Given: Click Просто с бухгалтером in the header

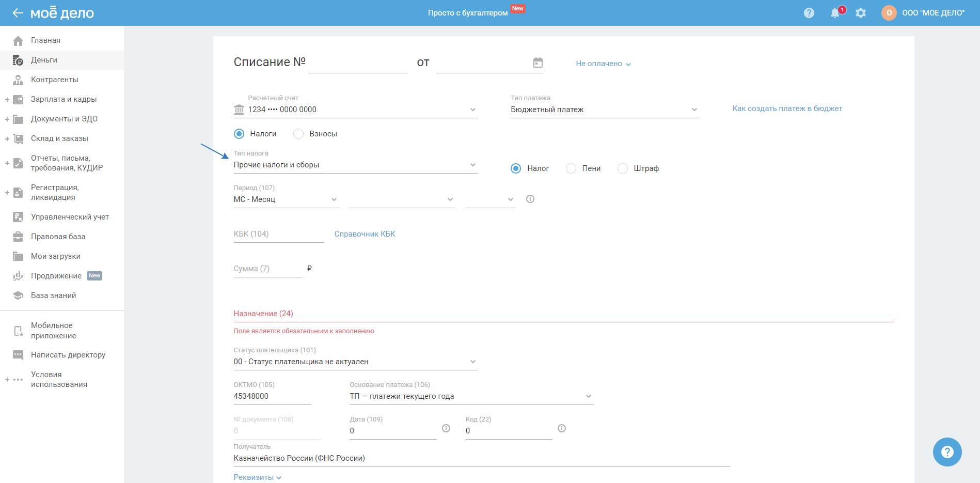Looking at the screenshot, I should 468,13.
